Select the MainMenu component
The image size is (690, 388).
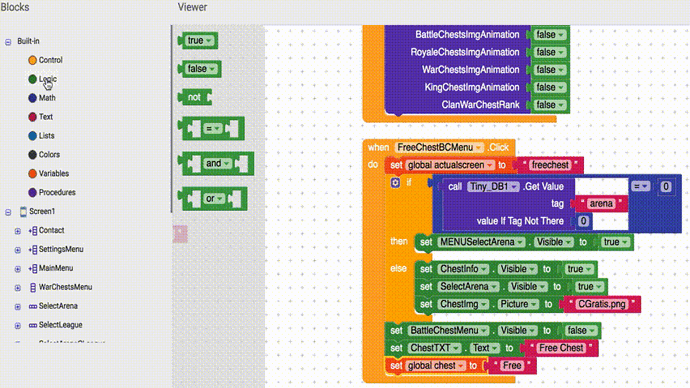[x=51, y=268]
